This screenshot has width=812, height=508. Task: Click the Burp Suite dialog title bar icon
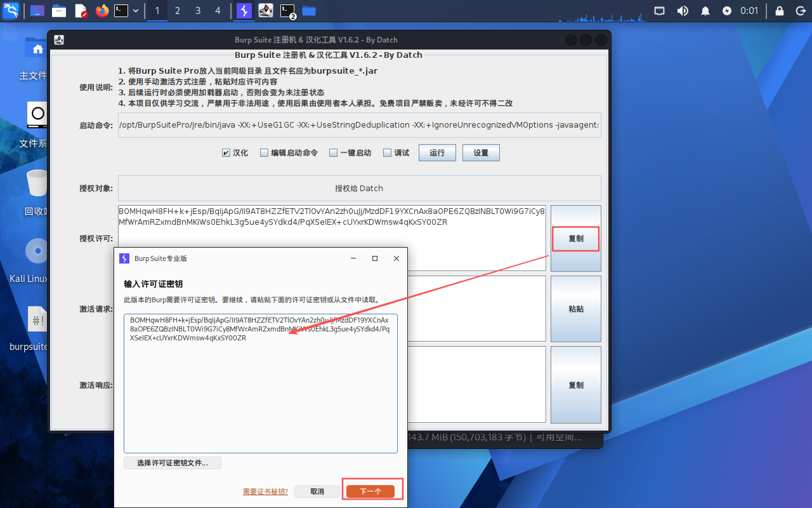coord(124,258)
